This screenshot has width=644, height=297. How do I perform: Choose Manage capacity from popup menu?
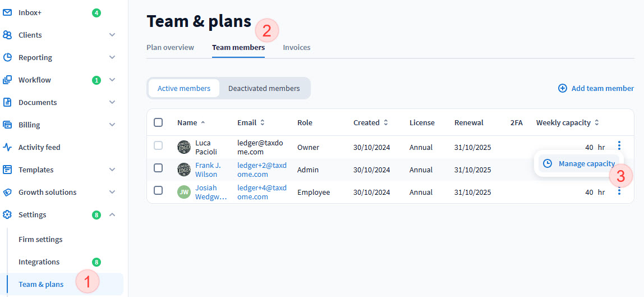click(x=580, y=163)
